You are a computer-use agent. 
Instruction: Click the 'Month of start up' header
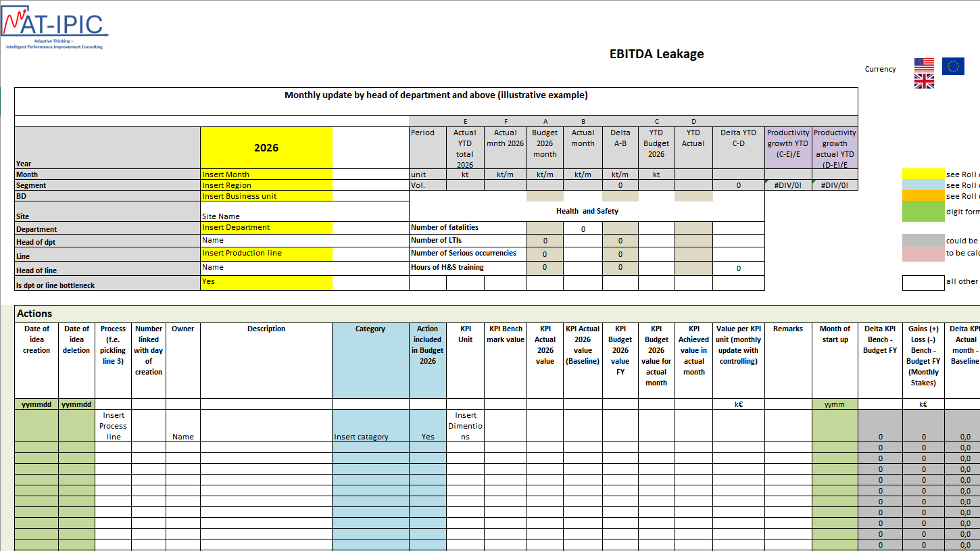(x=835, y=361)
